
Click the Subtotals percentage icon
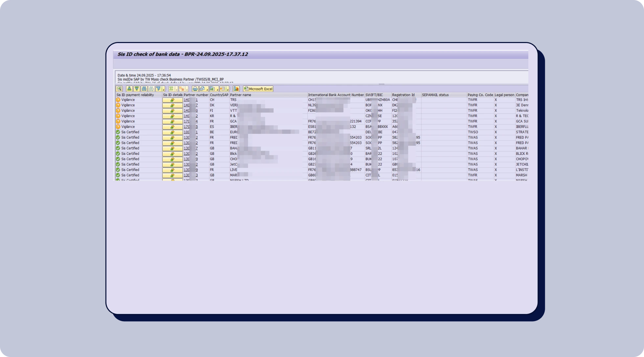[182, 89]
